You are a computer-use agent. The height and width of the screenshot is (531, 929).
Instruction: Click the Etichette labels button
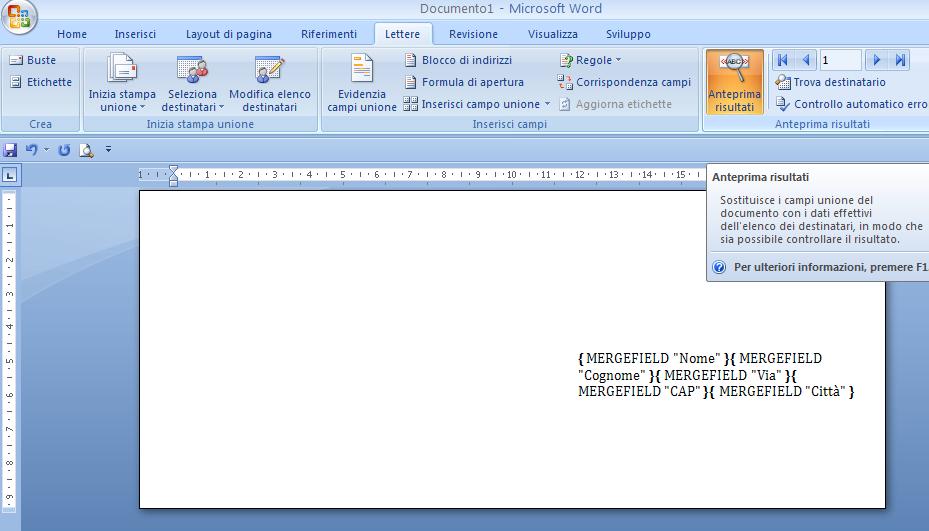coord(41,82)
